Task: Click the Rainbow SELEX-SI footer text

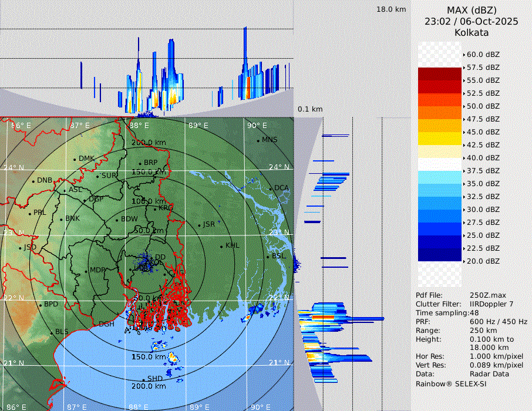Action: point(451,383)
